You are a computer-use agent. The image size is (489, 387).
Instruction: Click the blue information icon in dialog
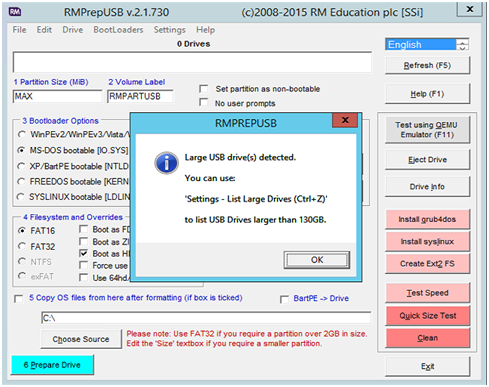166,163
